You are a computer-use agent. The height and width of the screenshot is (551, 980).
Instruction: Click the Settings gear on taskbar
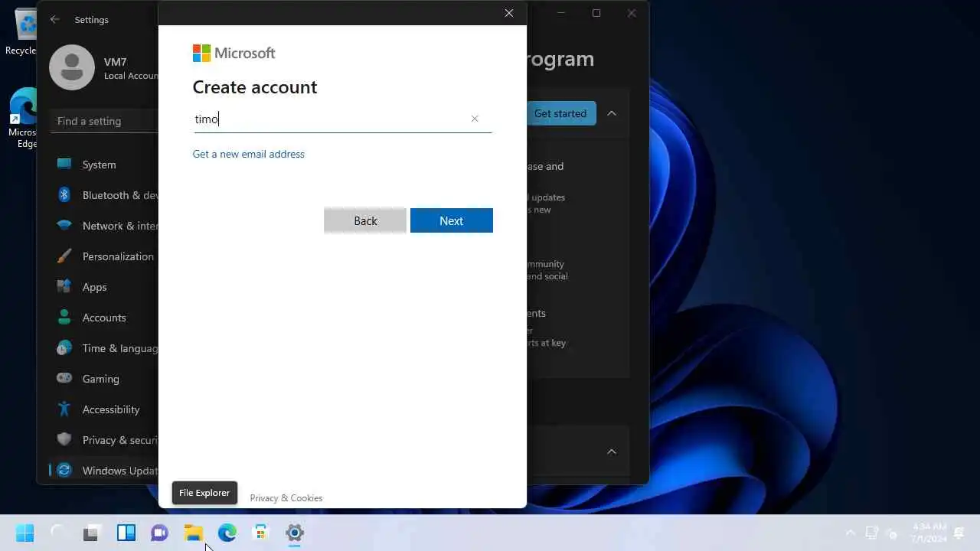tap(294, 533)
